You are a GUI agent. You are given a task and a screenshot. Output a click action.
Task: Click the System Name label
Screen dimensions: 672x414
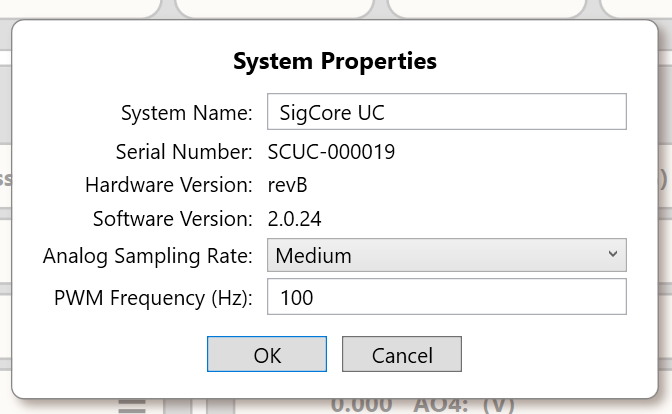point(187,113)
